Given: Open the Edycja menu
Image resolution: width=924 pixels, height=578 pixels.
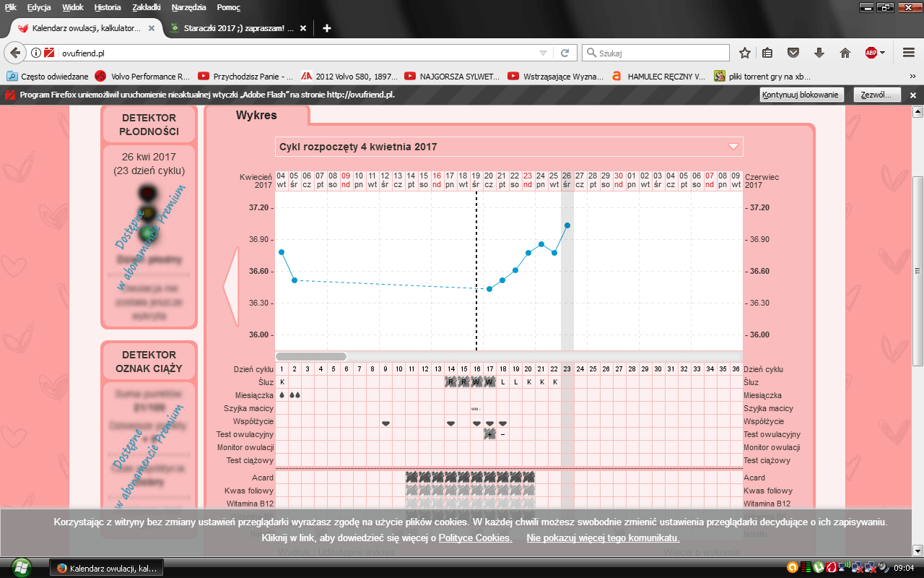Looking at the screenshot, I should [x=40, y=7].
